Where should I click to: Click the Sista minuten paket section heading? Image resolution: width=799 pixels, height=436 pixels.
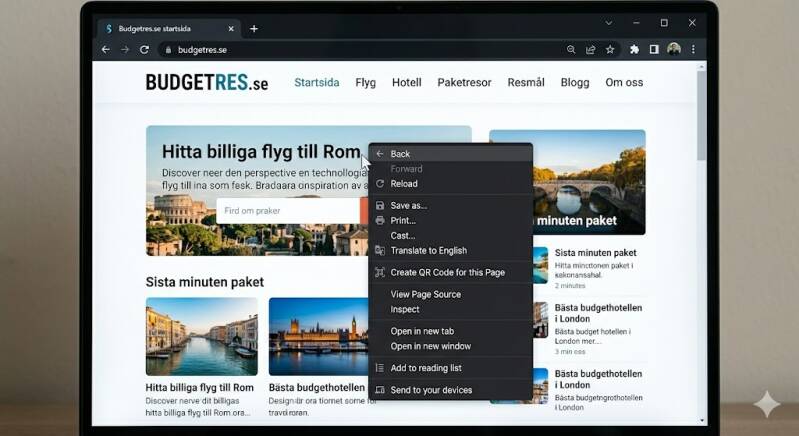205,282
